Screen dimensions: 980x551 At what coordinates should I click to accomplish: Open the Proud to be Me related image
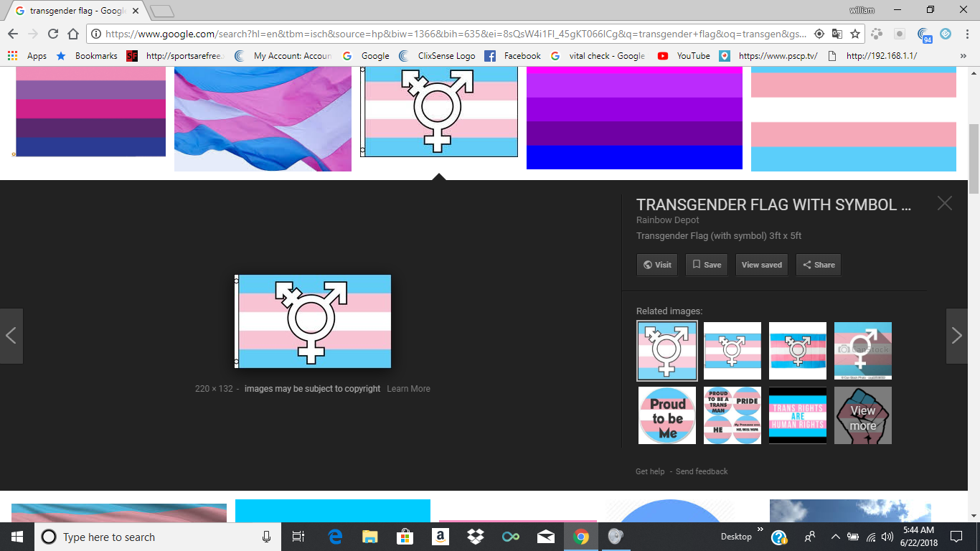coord(667,415)
